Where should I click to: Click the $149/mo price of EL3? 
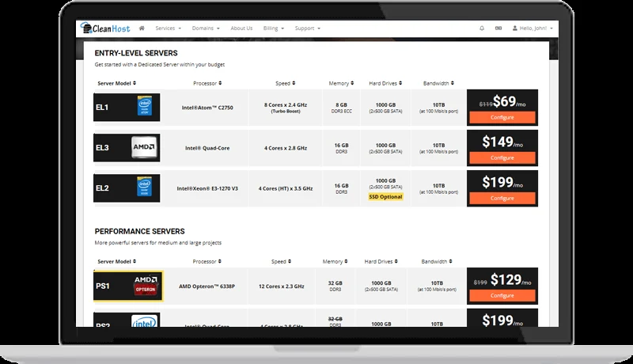click(502, 142)
